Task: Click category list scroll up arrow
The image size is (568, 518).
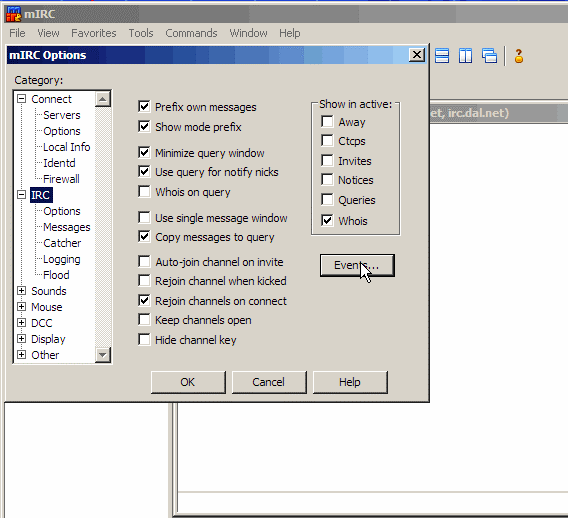Action: click(103, 99)
